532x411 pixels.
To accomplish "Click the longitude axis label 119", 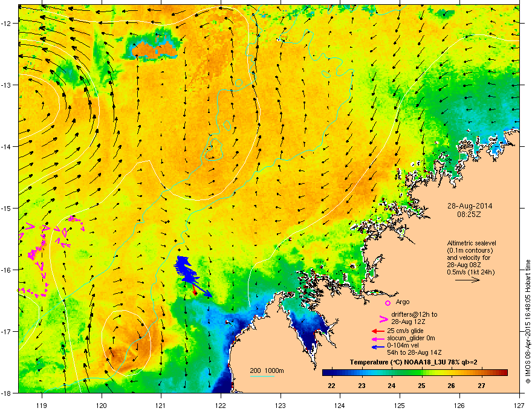I will coord(42,405).
